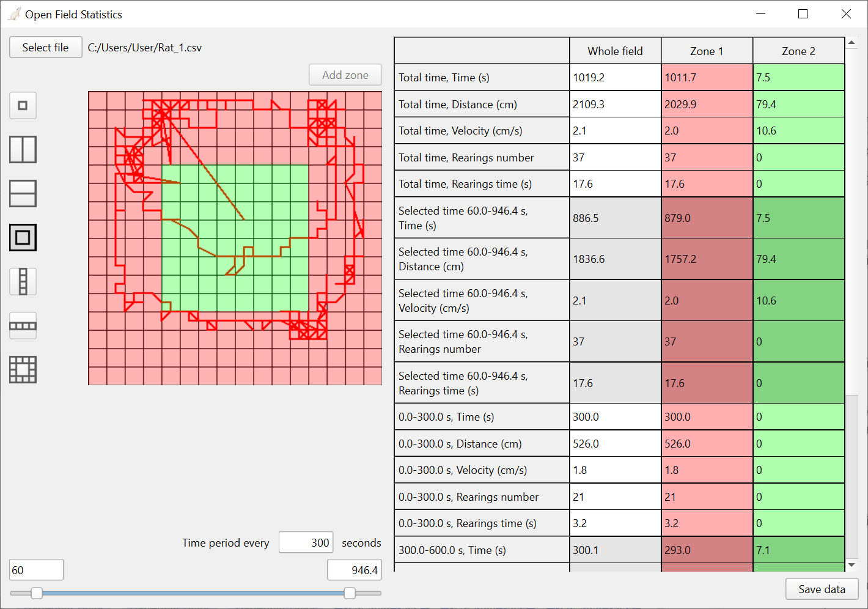The width and height of the screenshot is (868, 609).
Task: Select the single cell zone tool
Action: coord(23,105)
